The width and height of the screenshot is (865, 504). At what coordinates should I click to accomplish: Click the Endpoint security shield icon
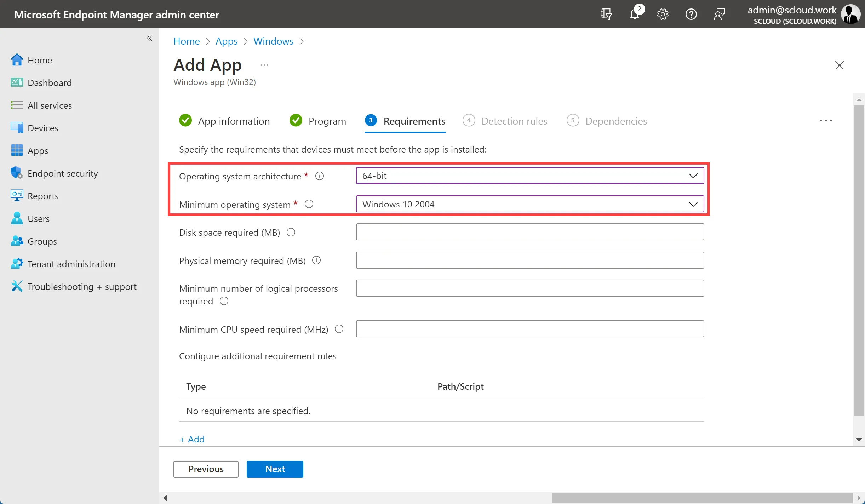click(17, 173)
